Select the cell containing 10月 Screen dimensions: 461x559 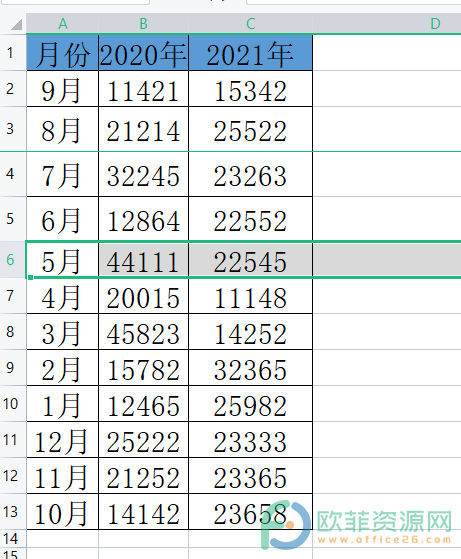pyautogui.click(x=62, y=512)
